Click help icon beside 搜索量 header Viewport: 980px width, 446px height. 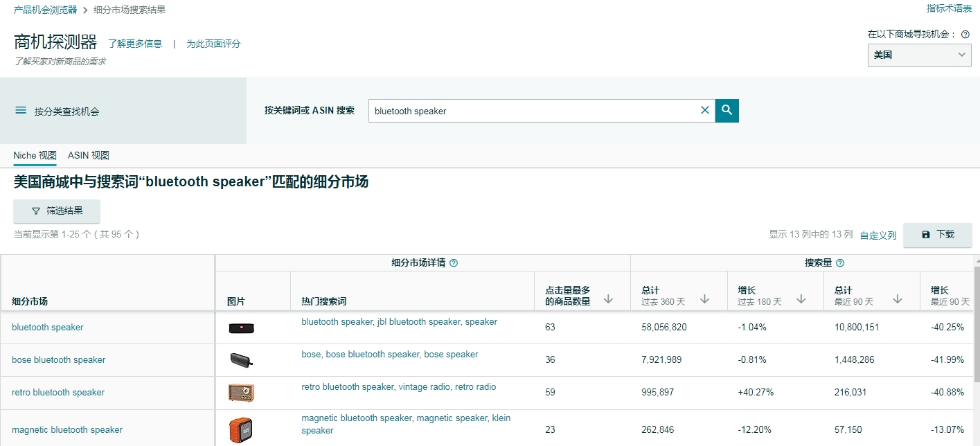tap(840, 263)
